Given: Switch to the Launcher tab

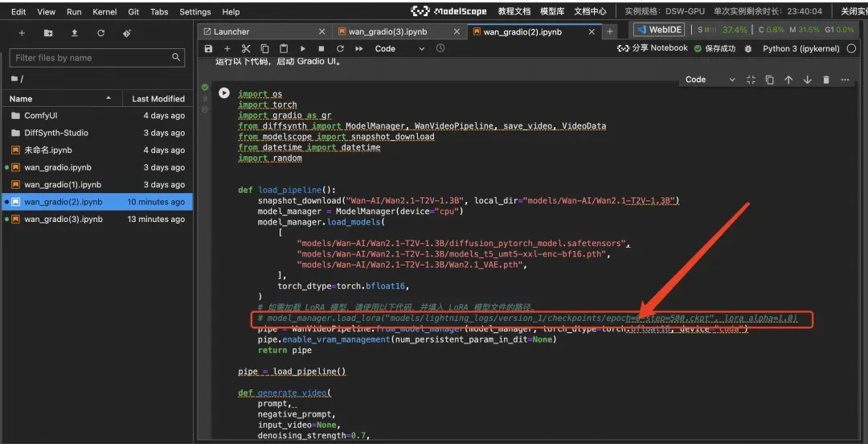Looking at the screenshot, I should (231, 31).
